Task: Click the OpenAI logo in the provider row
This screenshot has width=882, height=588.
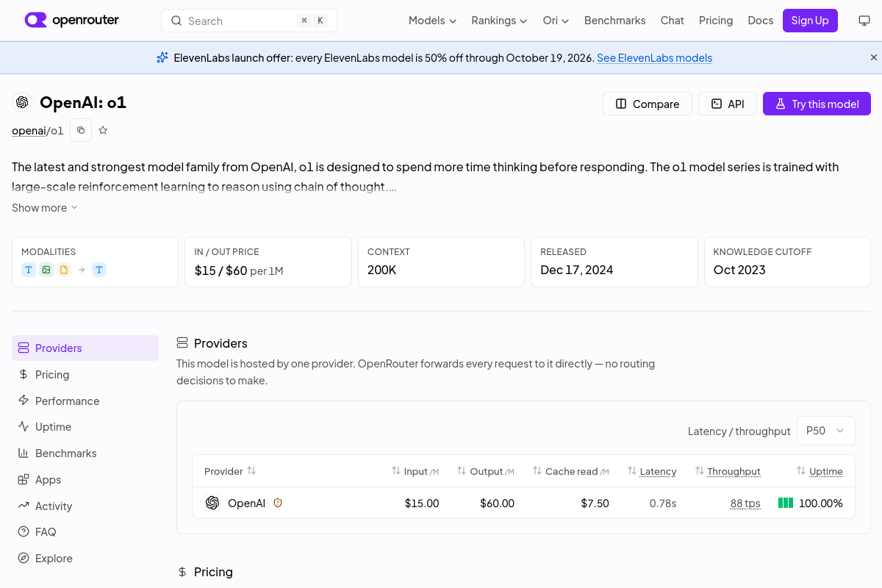Action: pos(212,503)
